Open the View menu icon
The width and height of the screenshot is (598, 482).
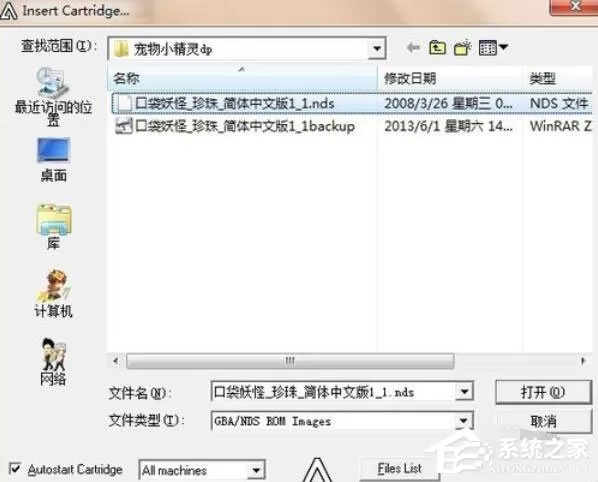click(x=493, y=48)
